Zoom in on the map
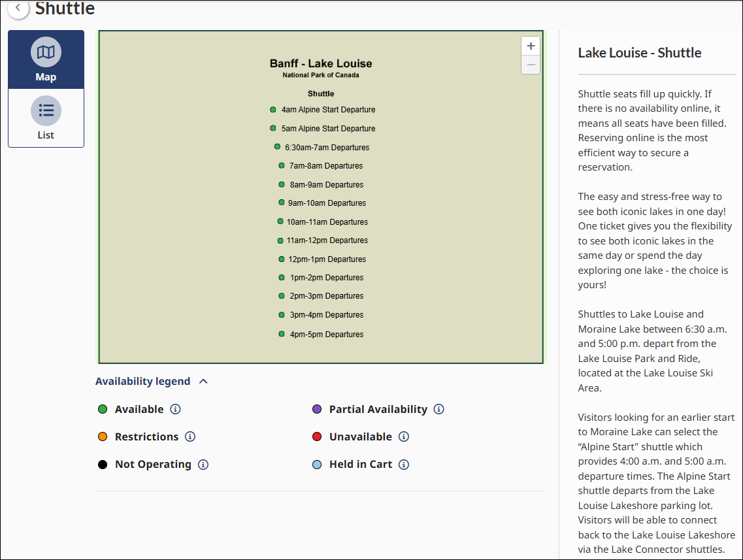This screenshot has height=560, width=743. tap(531, 46)
